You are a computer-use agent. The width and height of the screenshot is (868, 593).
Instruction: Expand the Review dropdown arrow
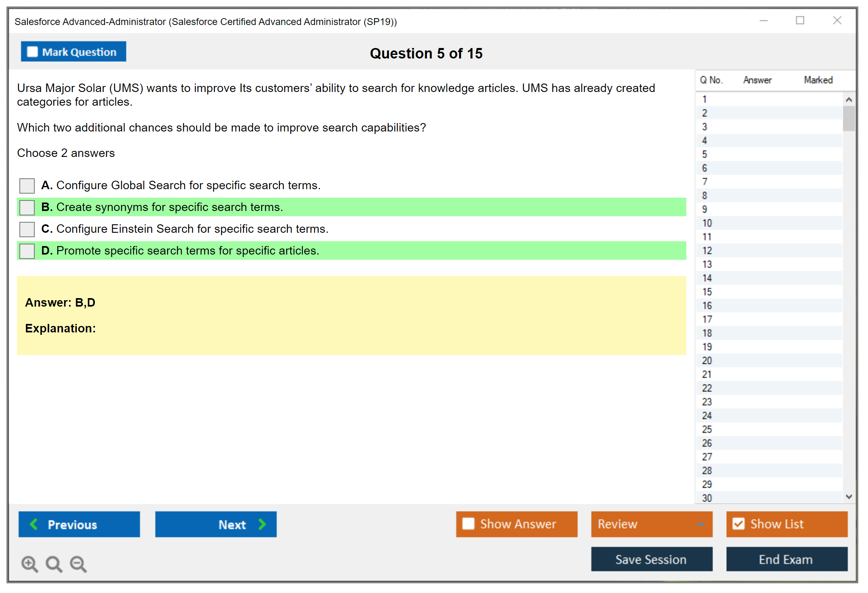coord(700,524)
